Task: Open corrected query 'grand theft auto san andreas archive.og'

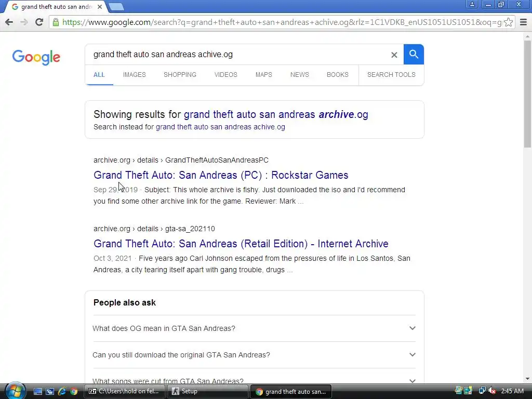Action: (276, 115)
